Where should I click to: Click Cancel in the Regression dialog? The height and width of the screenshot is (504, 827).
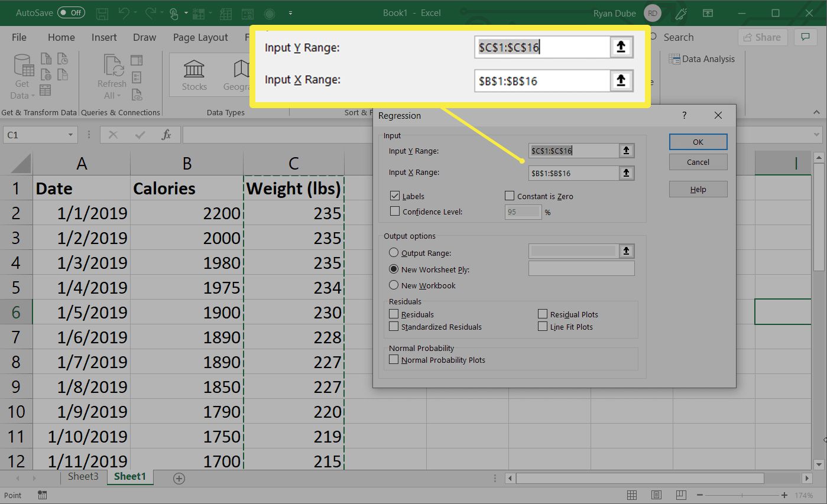(x=698, y=162)
